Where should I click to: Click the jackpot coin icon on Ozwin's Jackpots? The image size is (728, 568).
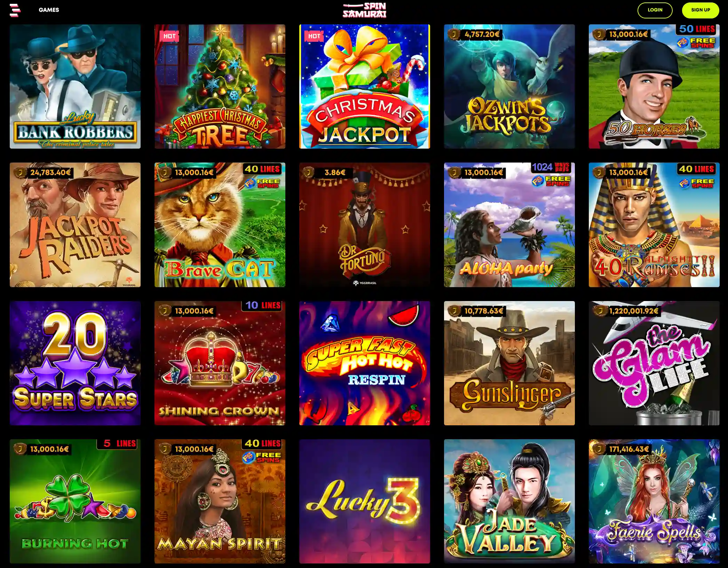[454, 34]
